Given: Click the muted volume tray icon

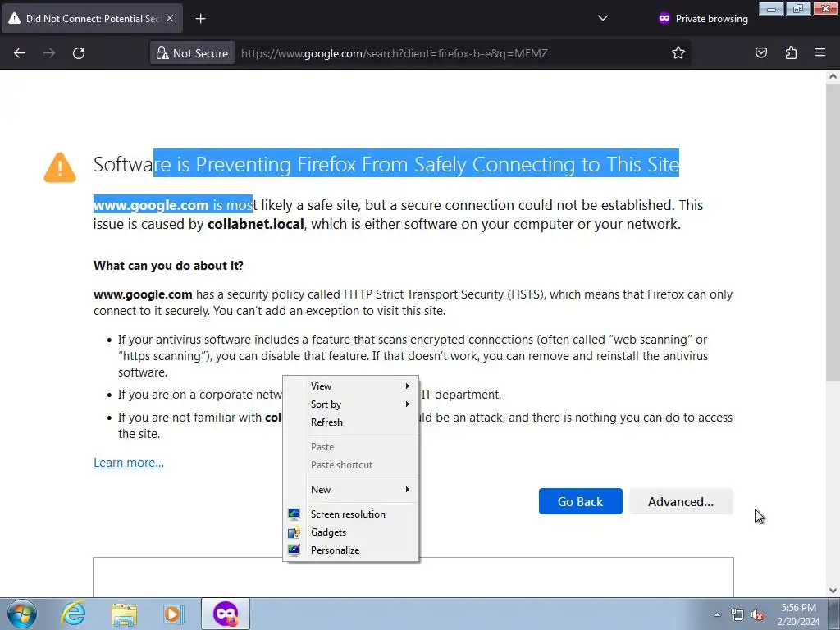Looking at the screenshot, I should (x=757, y=614).
